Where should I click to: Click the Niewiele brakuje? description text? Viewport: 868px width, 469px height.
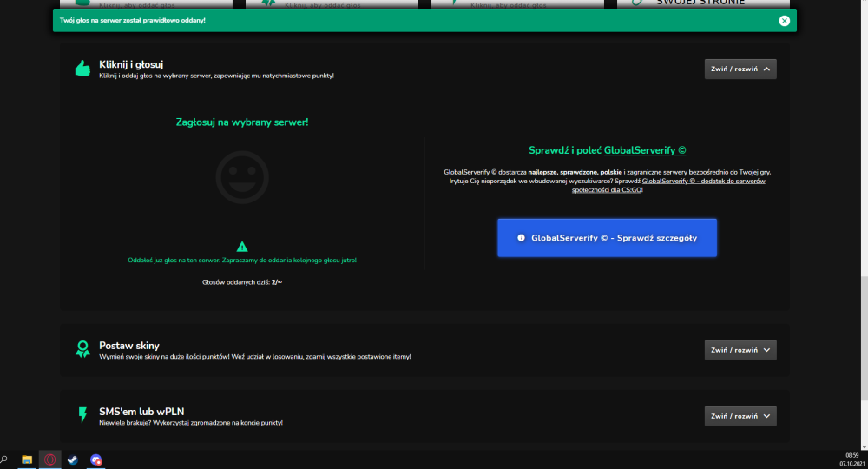190,422
